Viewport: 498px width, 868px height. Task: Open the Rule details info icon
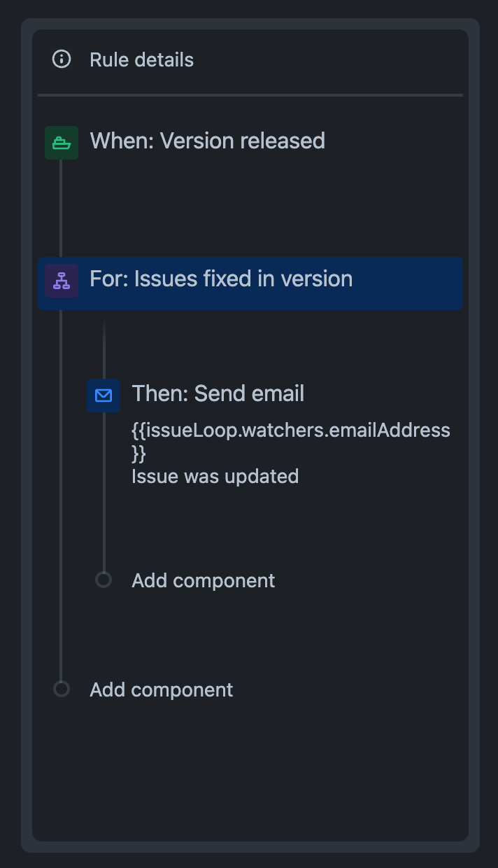pos(62,59)
